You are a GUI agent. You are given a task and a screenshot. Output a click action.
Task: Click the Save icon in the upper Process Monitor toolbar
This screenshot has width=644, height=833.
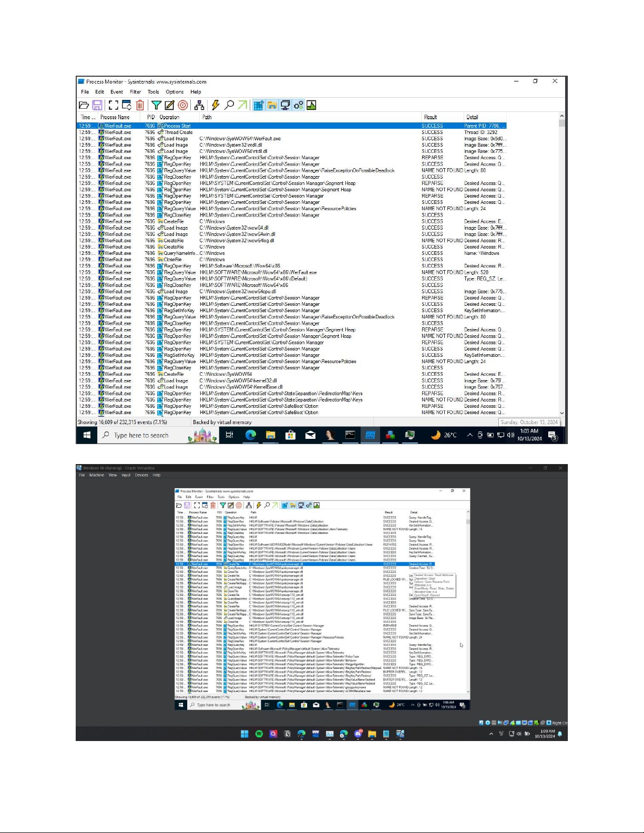pos(97,105)
